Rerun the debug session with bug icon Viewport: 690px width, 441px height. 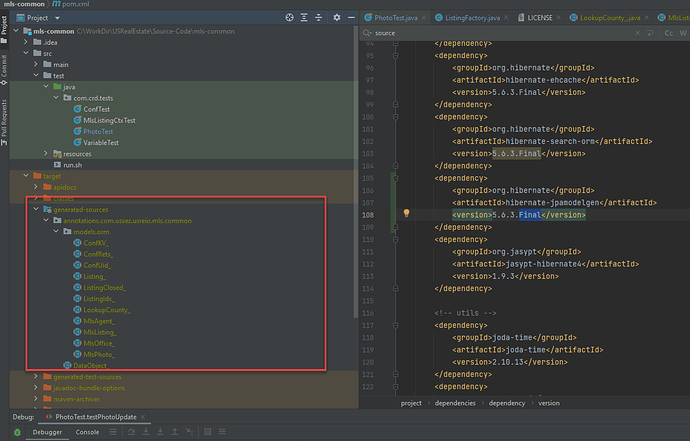point(17,432)
